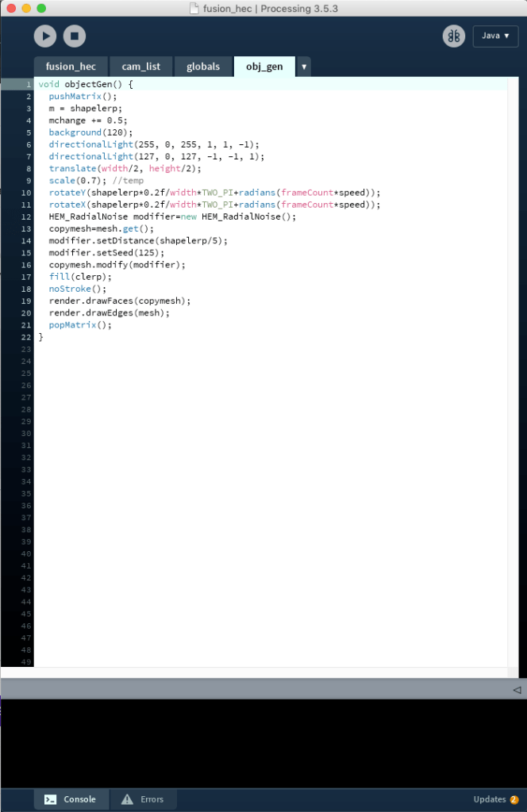This screenshot has width=527, height=812.
Task: Click the orange updates count badge
Action: coord(514,799)
